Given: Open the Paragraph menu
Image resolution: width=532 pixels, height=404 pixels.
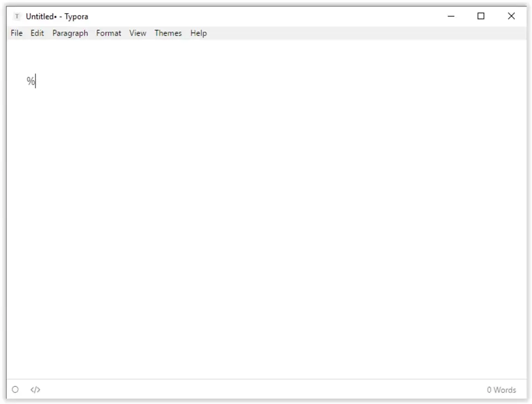Looking at the screenshot, I should click(x=70, y=33).
